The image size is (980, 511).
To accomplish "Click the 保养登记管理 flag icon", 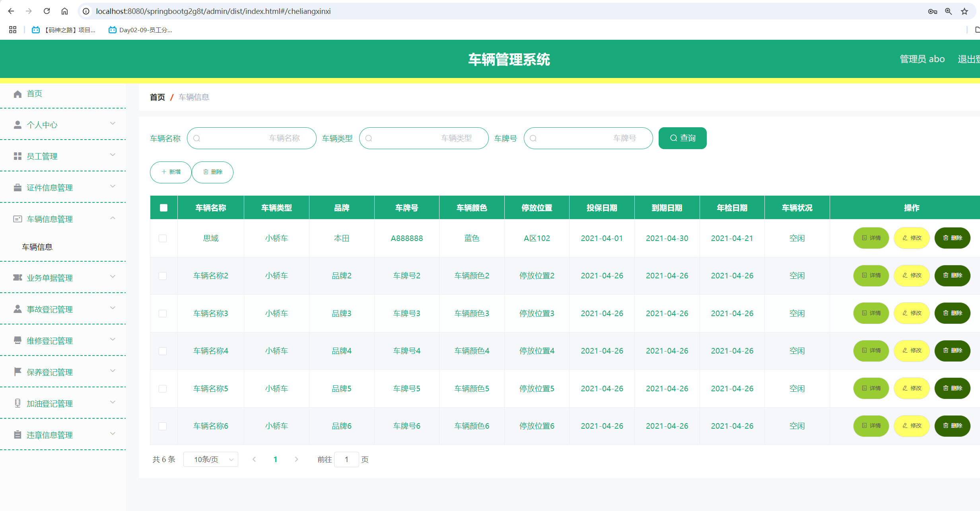I will click(17, 372).
